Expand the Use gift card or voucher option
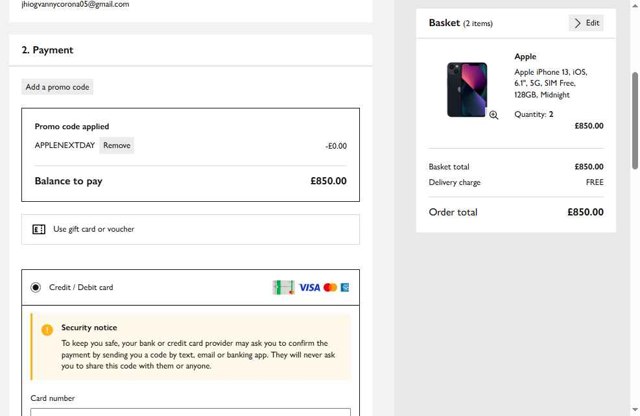This screenshot has height=416, width=640. [x=190, y=229]
